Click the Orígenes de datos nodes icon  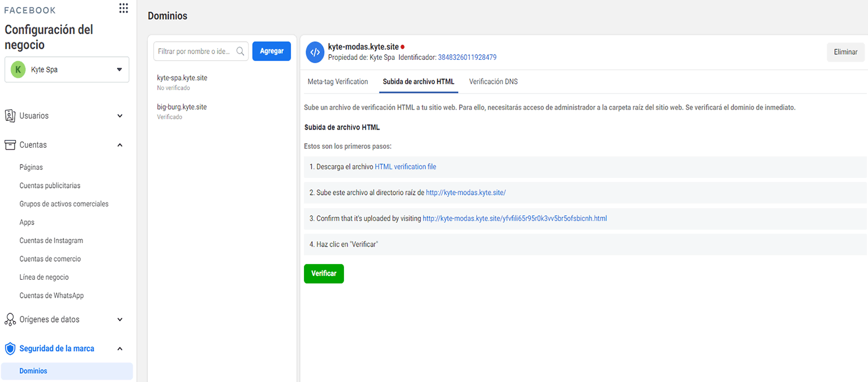(10, 319)
